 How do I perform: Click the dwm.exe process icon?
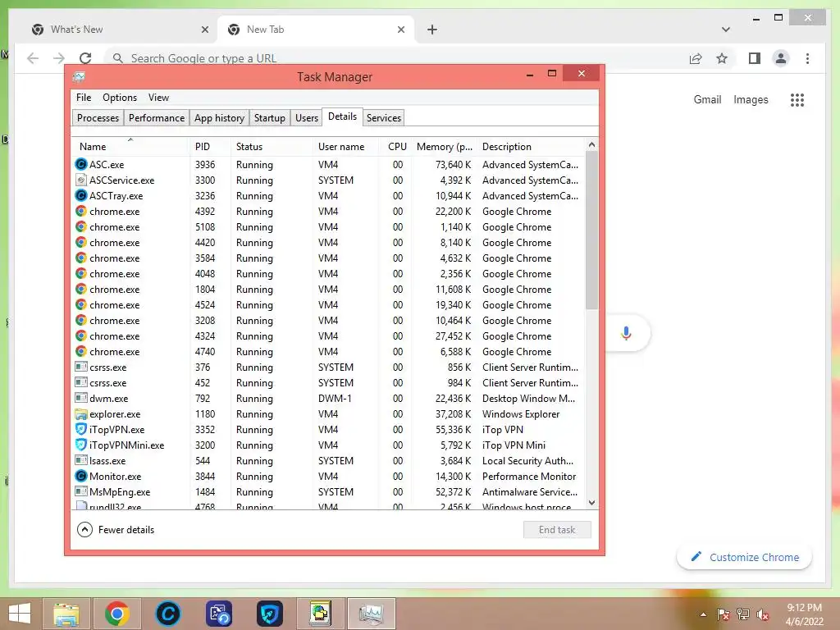click(x=81, y=398)
